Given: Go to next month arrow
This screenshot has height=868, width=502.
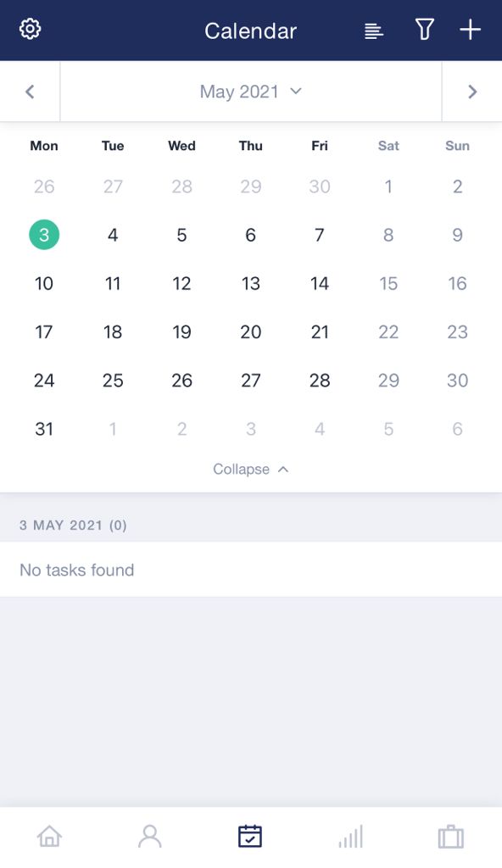Looking at the screenshot, I should click(x=472, y=92).
